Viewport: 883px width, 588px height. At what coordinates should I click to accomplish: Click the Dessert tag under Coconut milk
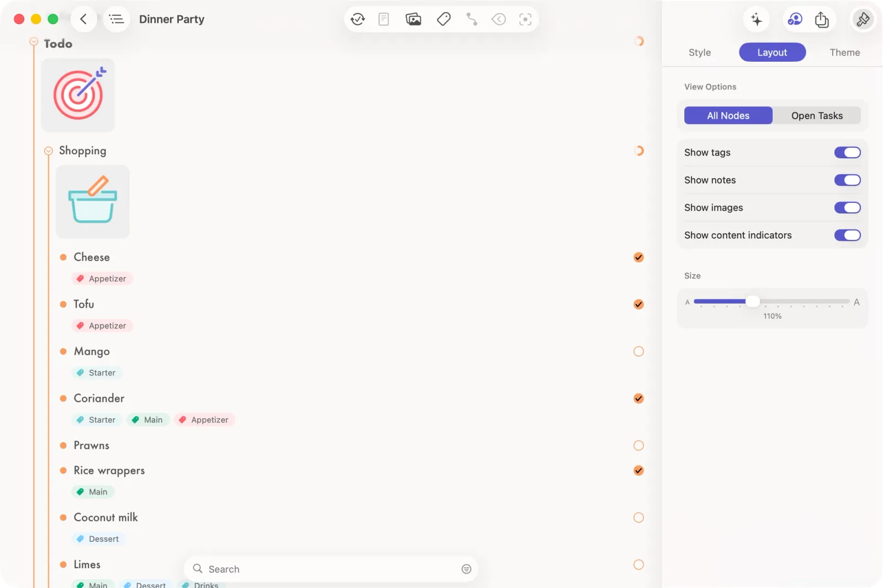tap(99, 539)
